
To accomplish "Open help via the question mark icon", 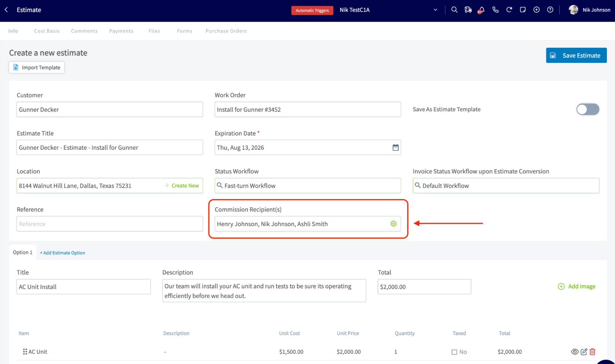I will pos(550,10).
